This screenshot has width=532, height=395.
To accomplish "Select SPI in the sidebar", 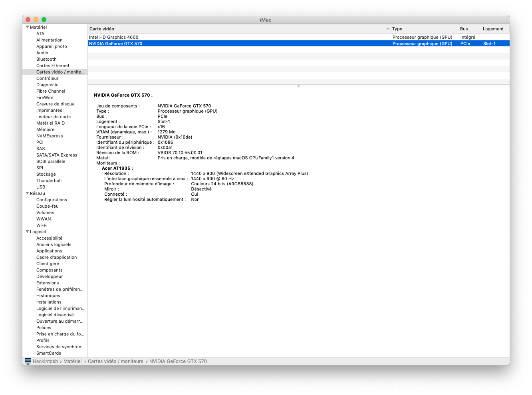I will point(40,168).
